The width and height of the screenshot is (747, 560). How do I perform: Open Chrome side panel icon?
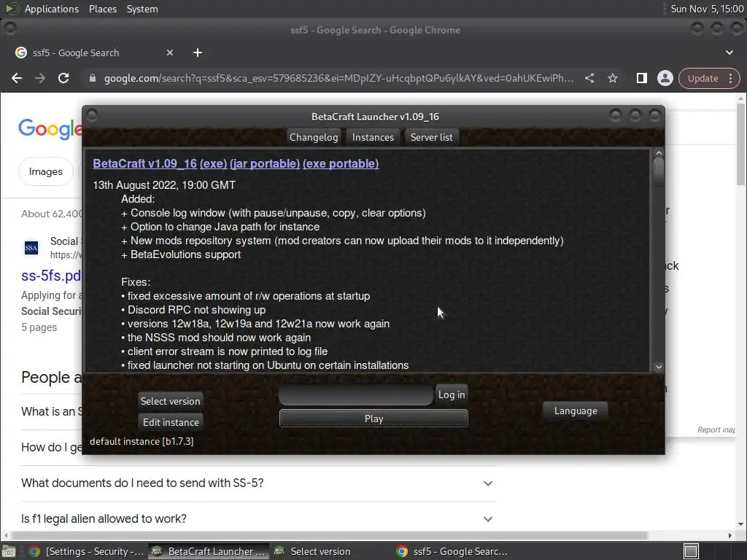pyautogui.click(x=642, y=78)
